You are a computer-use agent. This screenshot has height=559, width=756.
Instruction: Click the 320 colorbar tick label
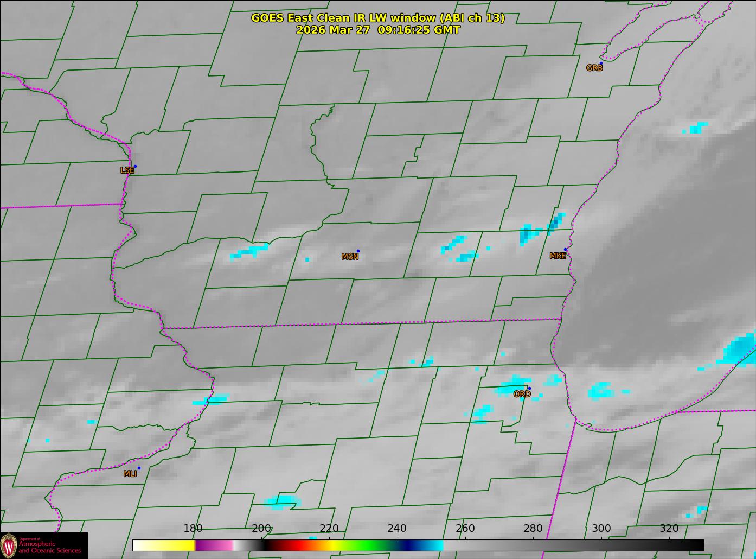(669, 529)
